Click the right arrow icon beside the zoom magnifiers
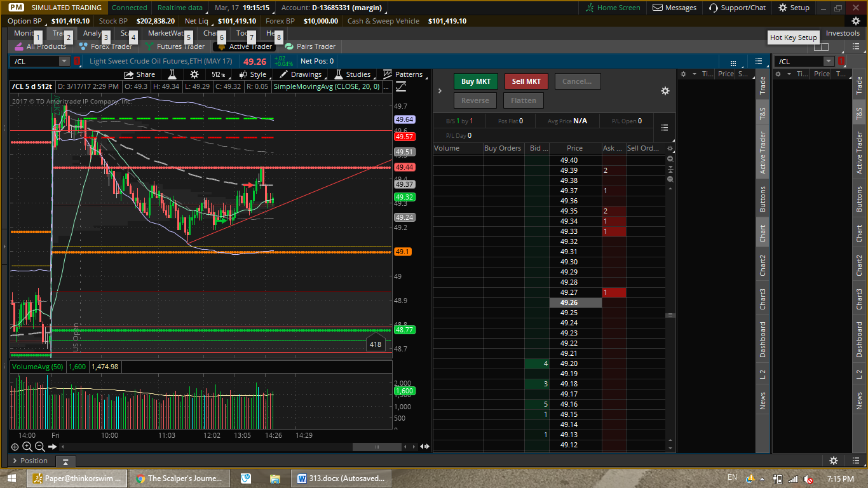Viewport: 868px width, 488px height. pyautogui.click(x=52, y=447)
